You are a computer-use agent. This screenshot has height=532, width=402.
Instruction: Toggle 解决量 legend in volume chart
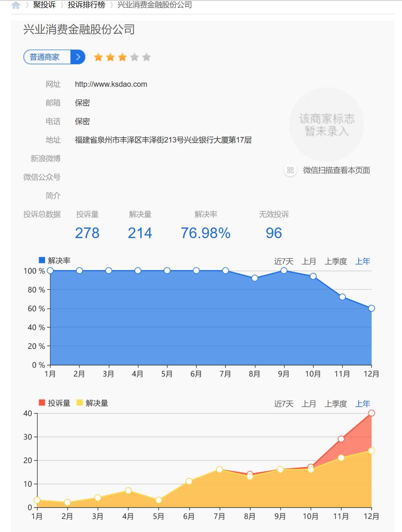click(x=92, y=403)
